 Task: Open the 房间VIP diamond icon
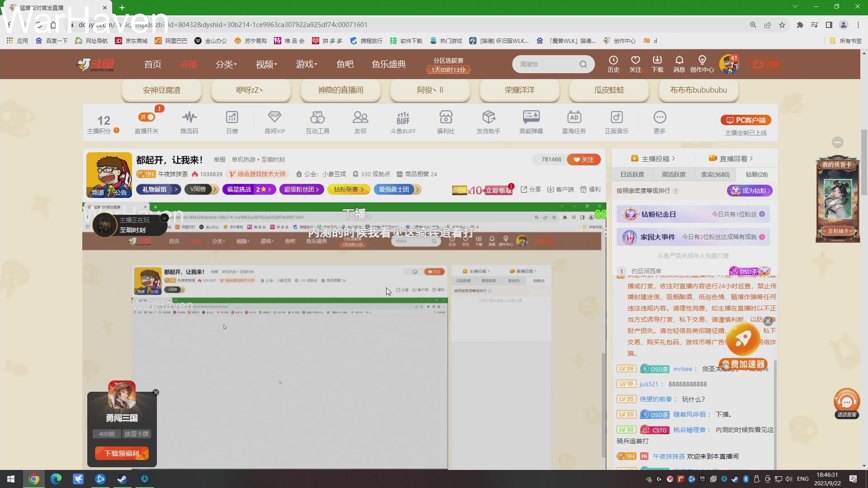coord(274,122)
